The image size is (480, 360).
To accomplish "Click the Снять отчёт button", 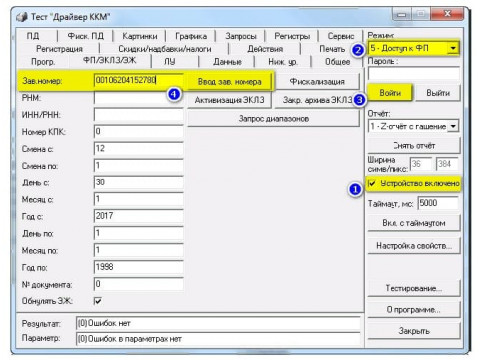I will point(414,146).
